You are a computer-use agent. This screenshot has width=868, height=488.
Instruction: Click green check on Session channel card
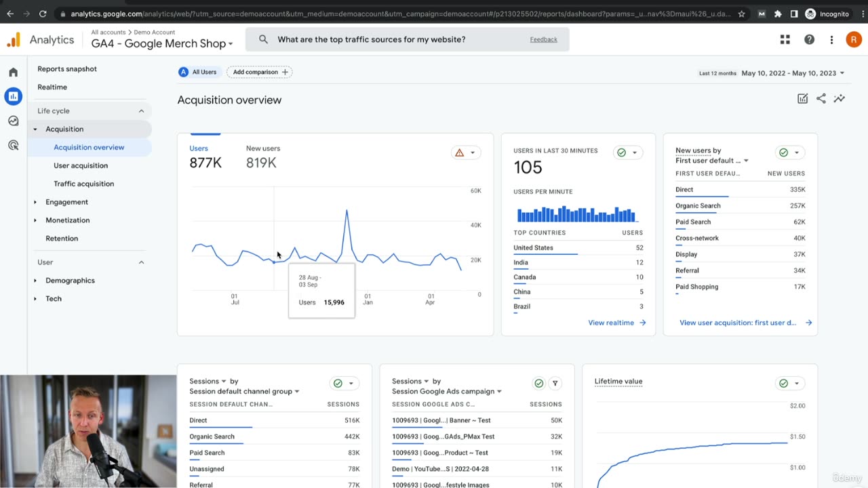click(x=338, y=383)
